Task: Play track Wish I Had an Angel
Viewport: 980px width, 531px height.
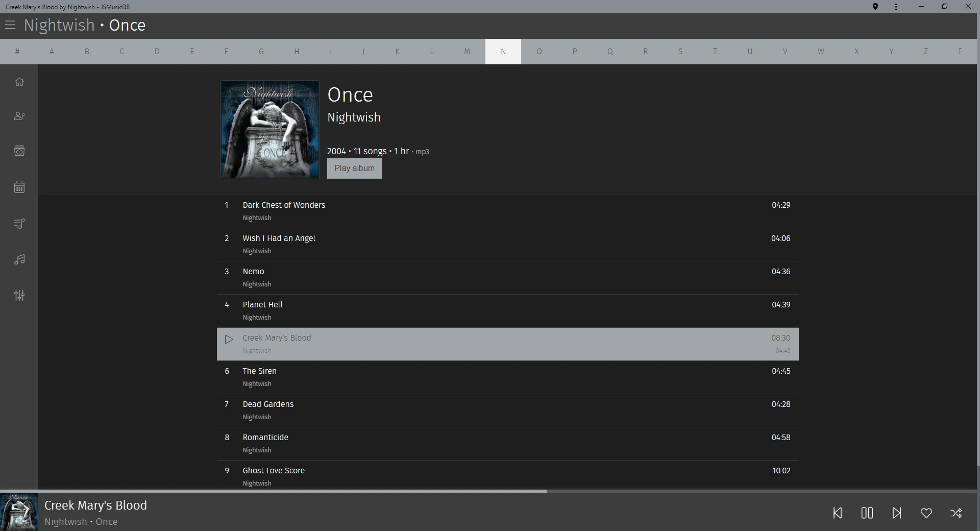Action: 508,245
